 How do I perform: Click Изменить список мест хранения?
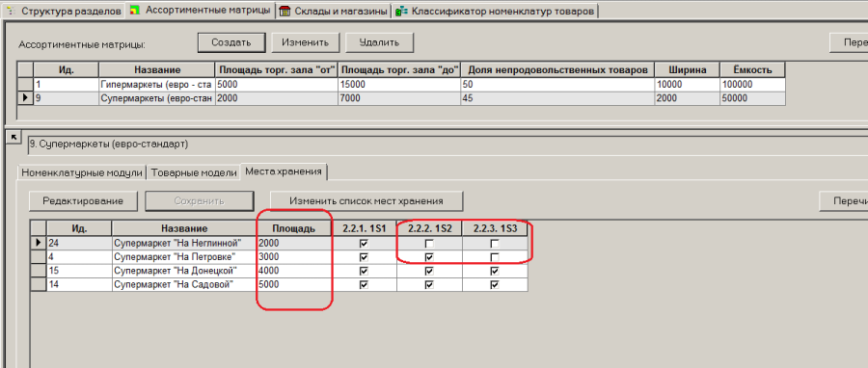pos(366,201)
